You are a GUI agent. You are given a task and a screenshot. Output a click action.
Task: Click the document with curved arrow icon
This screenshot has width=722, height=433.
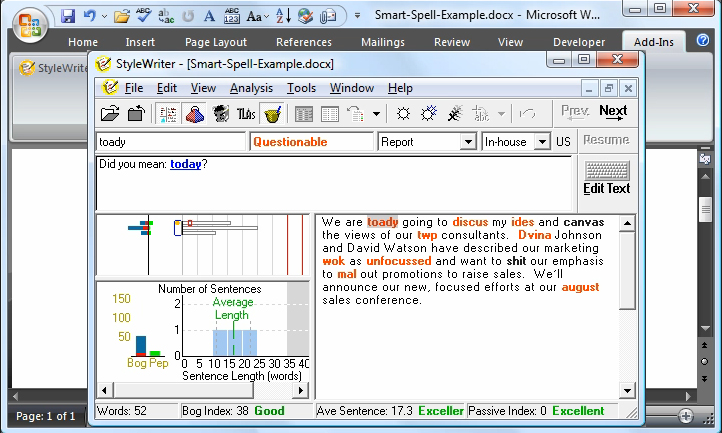[355, 114]
